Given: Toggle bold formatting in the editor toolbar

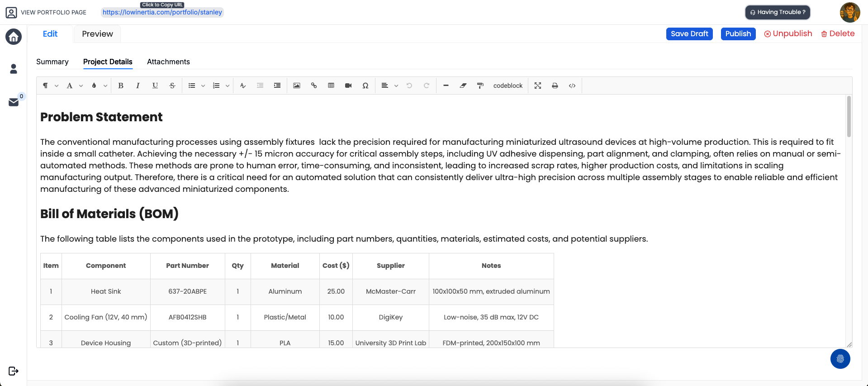Looking at the screenshot, I should [121, 86].
